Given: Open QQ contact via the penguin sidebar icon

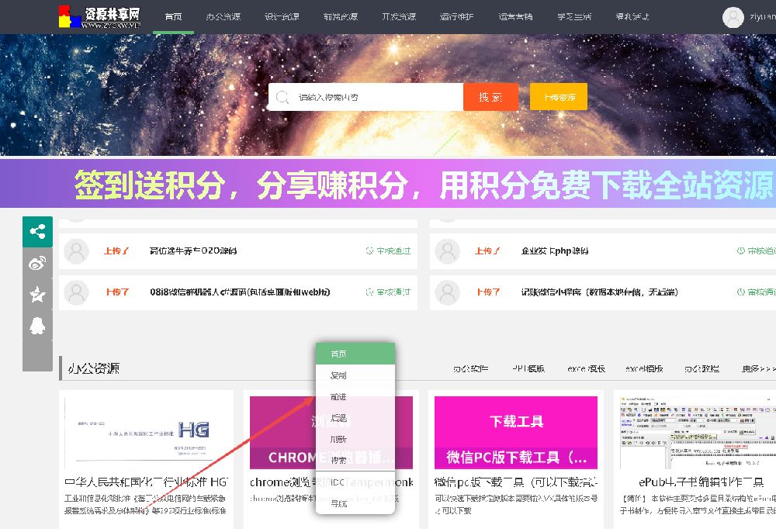Looking at the screenshot, I should coord(37,326).
